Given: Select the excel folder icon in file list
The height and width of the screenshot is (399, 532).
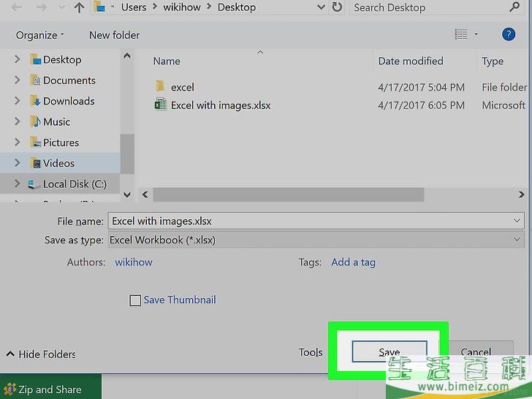Looking at the screenshot, I should (161, 87).
